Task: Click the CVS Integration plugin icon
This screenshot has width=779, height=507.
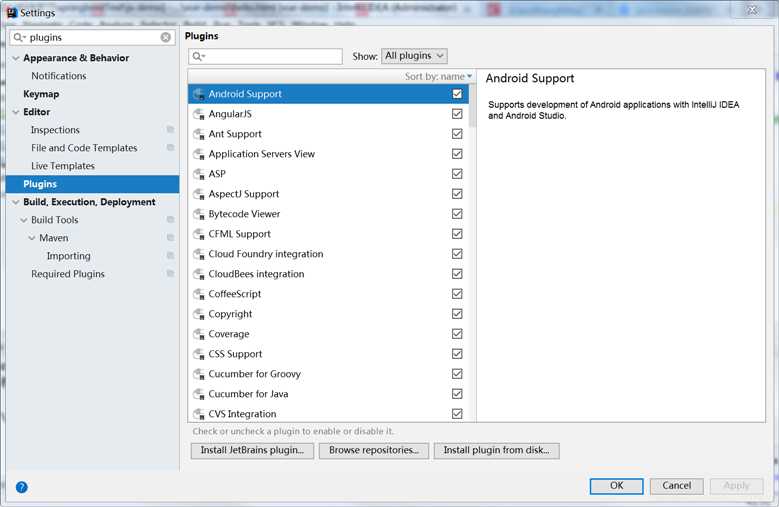Action: [199, 414]
